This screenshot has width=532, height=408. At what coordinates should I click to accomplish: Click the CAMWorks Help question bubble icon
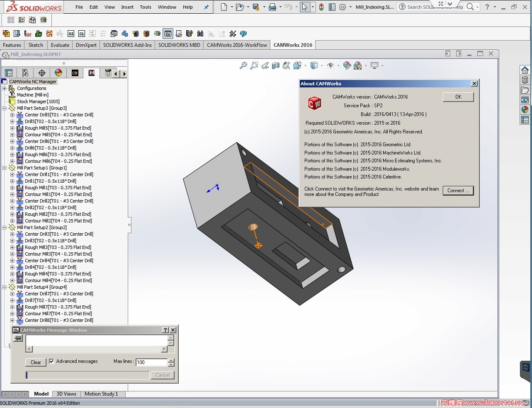pyautogui.click(x=243, y=34)
